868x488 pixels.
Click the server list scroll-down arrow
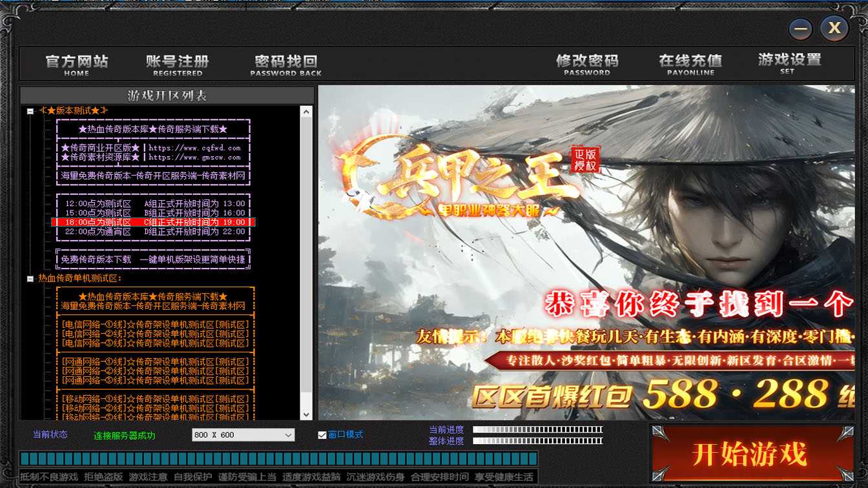coord(306,414)
